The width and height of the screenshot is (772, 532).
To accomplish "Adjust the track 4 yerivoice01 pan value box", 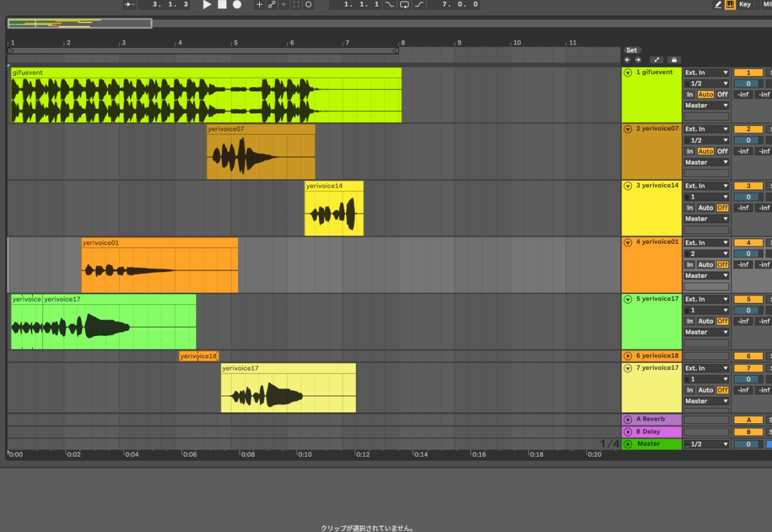I will (748, 253).
